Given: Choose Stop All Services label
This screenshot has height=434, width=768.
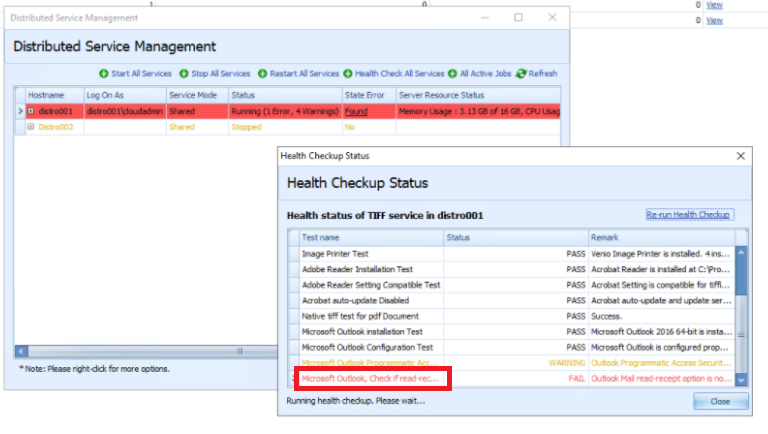Looking at the screenshot, I should pos(220,73).
